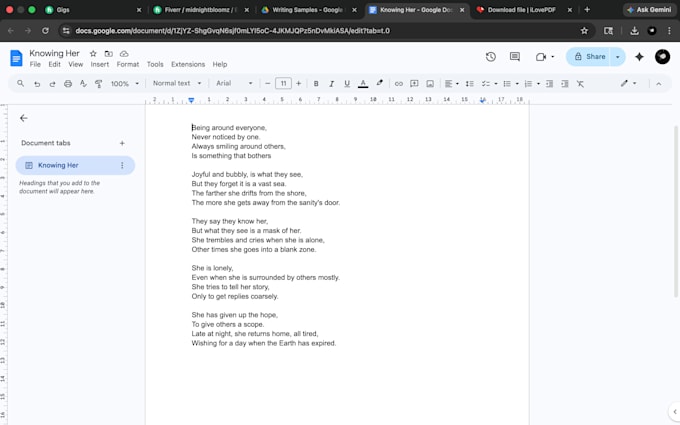This screenshot has width=680, height=425.
Task: Check the cloud save status icon
Action: 124,54
